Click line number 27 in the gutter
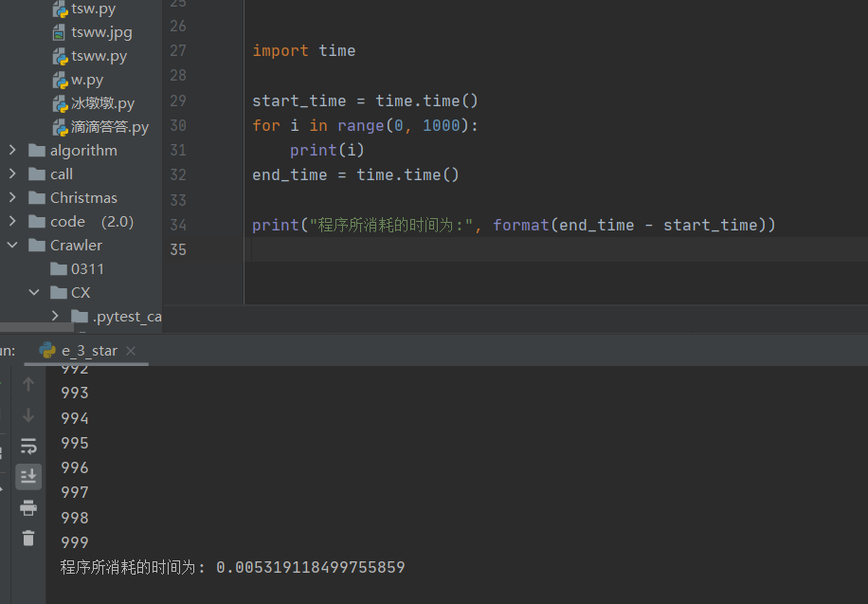Viewport: 868px width, 604px height. (178, 50)
